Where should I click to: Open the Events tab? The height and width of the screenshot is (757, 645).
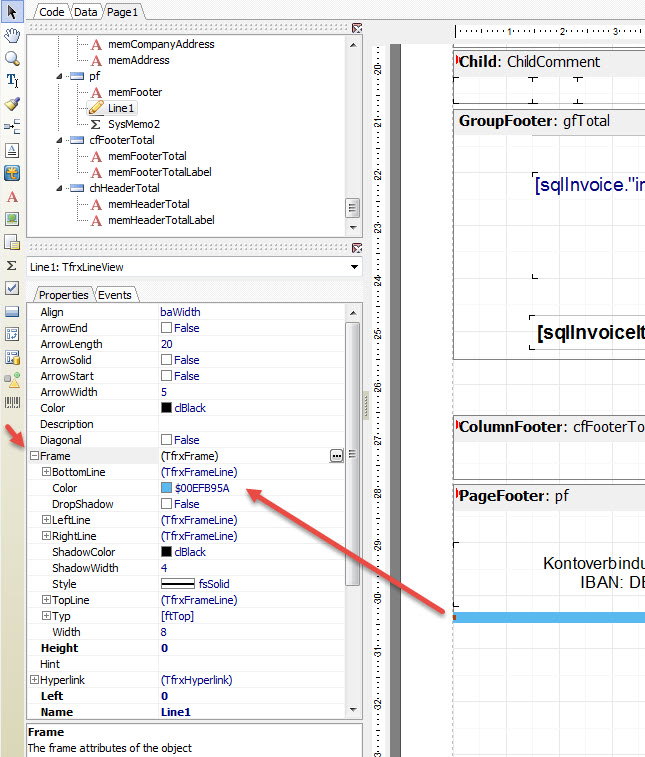114,295
